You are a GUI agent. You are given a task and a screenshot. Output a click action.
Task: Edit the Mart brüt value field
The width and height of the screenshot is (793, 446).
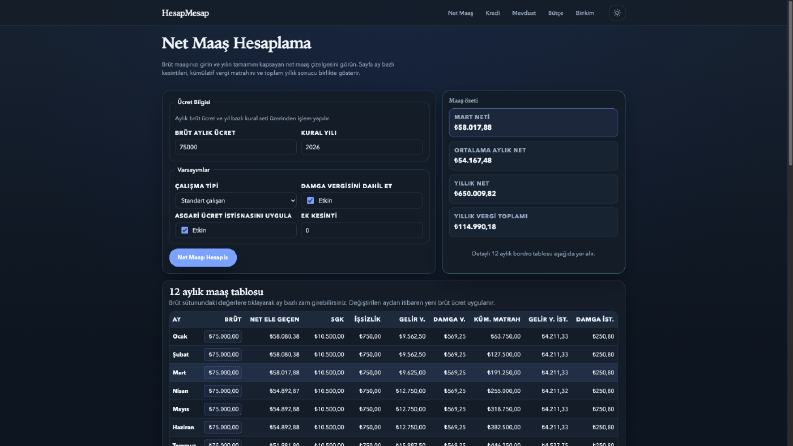pos(223,373)
